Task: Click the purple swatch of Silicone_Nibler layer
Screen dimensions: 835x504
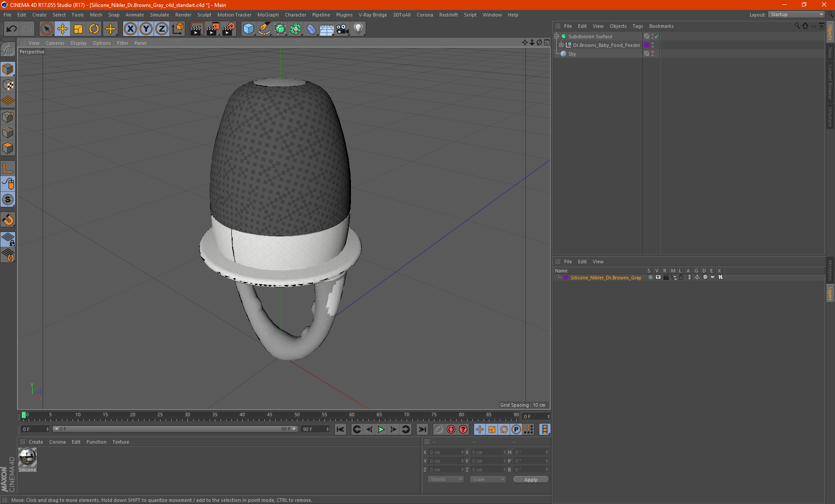Action: pyautogui.click(x=566, y=278)
